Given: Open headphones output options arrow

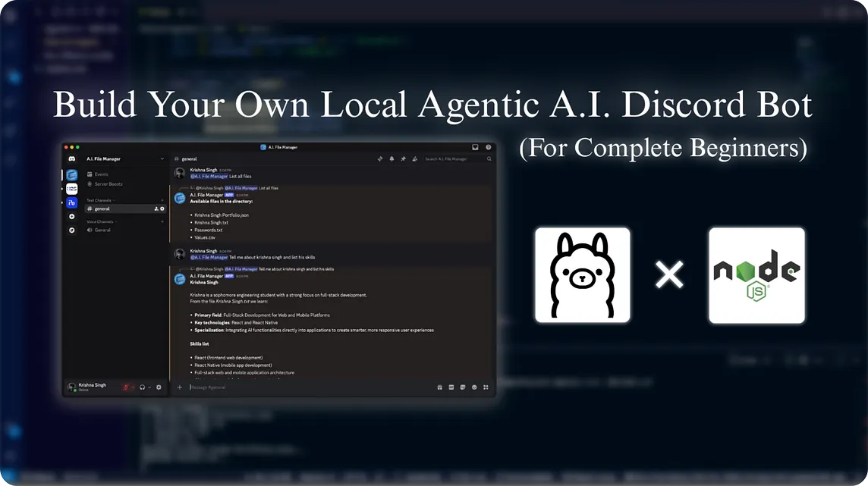Looking at the screenshot, I should click(149, 387).
